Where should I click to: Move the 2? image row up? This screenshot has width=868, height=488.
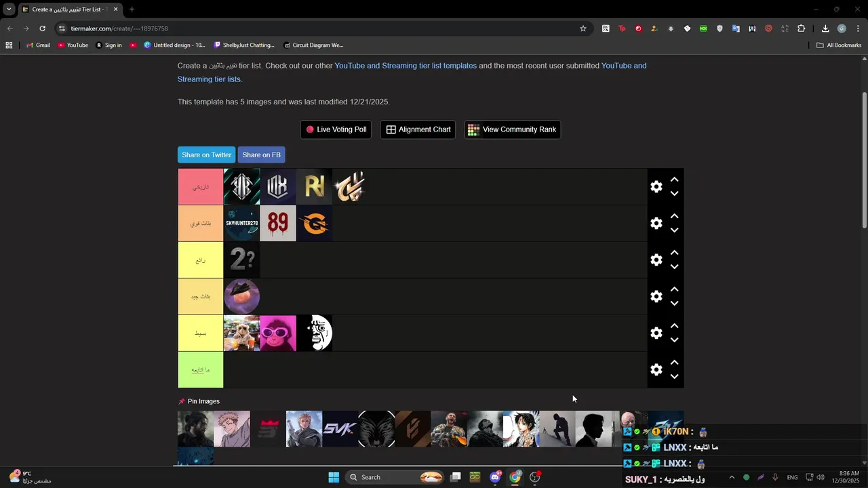674,253
